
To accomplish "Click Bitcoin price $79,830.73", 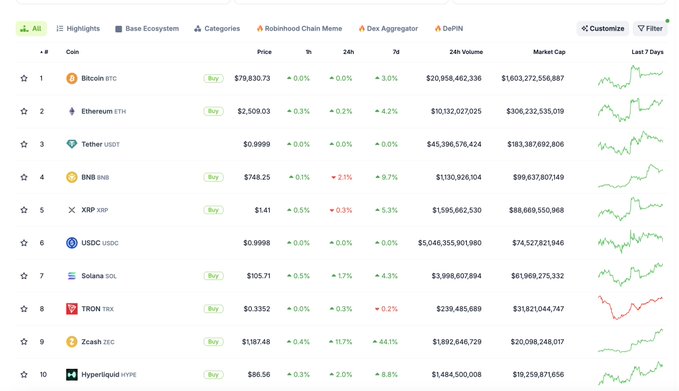I will pyautogui.click(x=252, y=78).
